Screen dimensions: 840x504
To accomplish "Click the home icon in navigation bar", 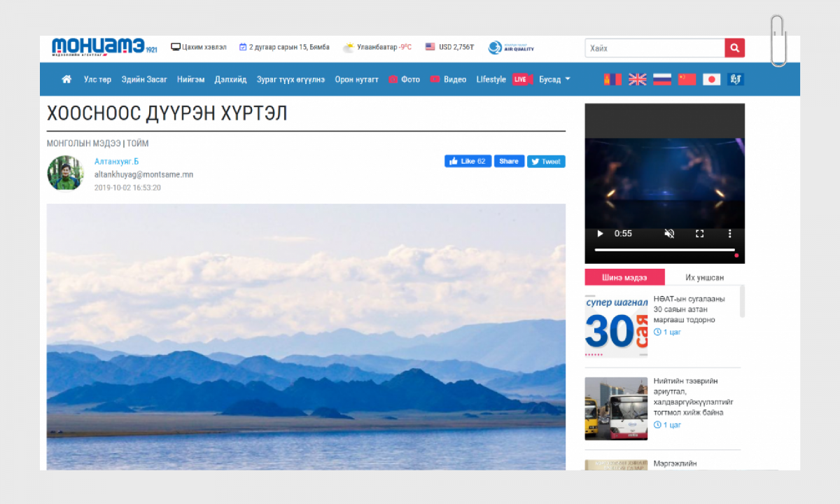I will tap(66, 79).
